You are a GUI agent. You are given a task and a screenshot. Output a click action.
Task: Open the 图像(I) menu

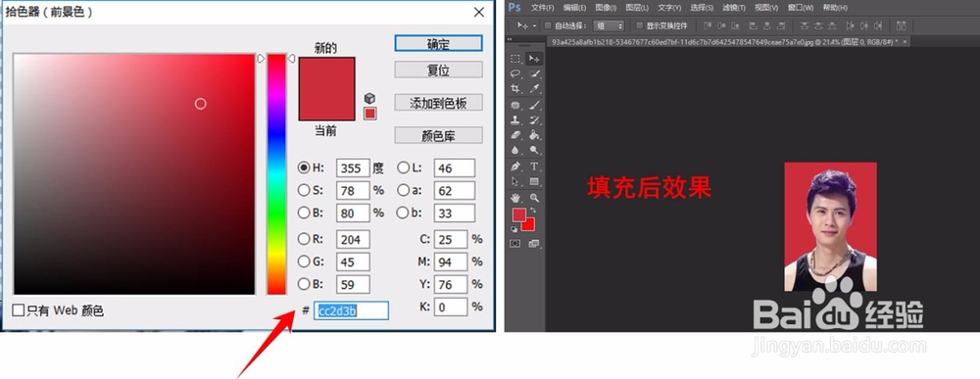(606, 8)
